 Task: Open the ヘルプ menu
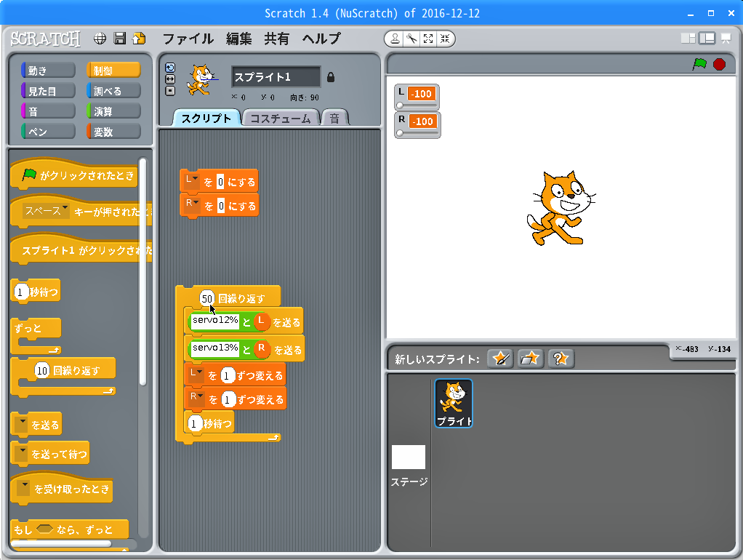coord(322,39)
